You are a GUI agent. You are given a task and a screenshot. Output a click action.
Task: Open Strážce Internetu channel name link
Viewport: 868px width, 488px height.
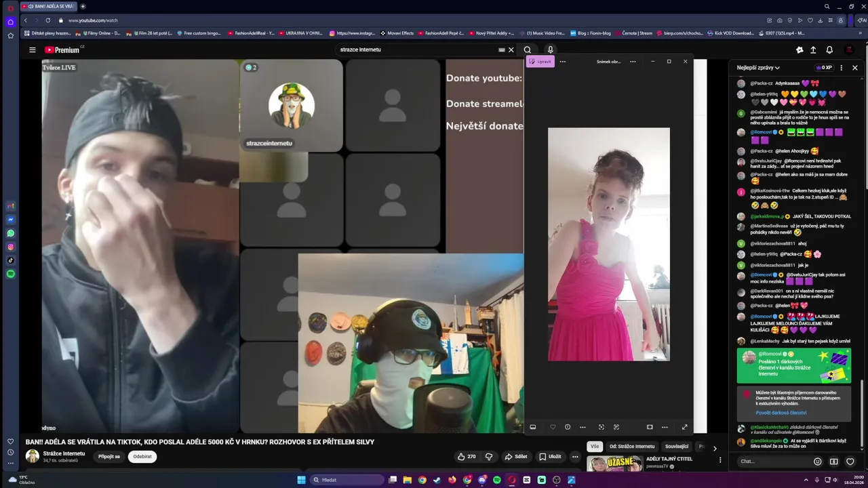tap(64, 453)
